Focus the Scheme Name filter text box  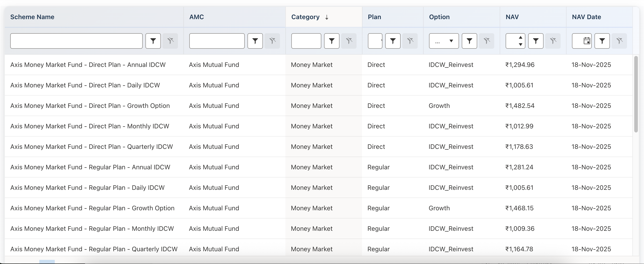[x=76, y=41]
